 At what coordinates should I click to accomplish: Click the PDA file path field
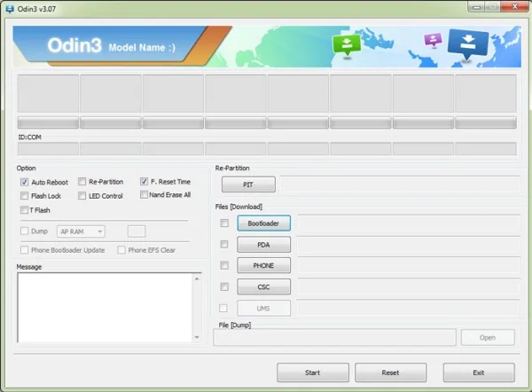409,245
